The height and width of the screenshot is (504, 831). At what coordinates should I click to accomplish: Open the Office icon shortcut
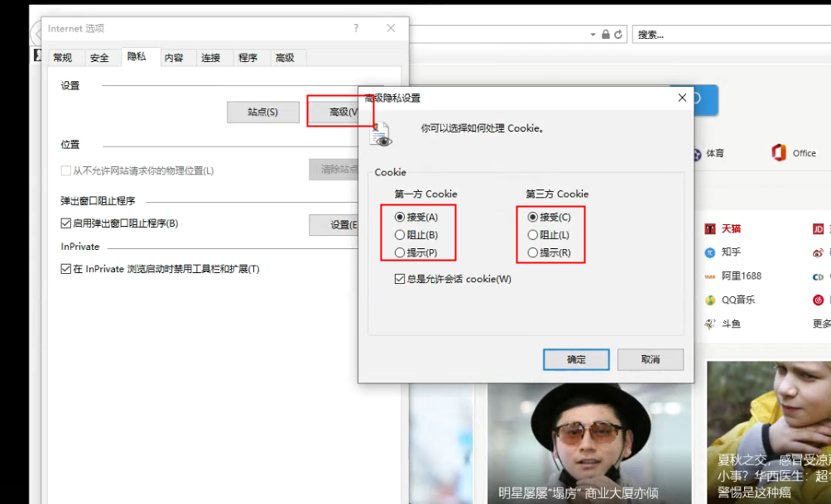click(x=778, y=153)
